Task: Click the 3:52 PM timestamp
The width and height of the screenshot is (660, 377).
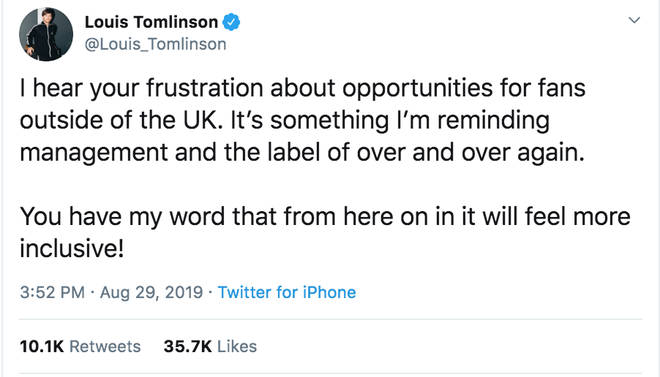Action: tap(52, 292)
